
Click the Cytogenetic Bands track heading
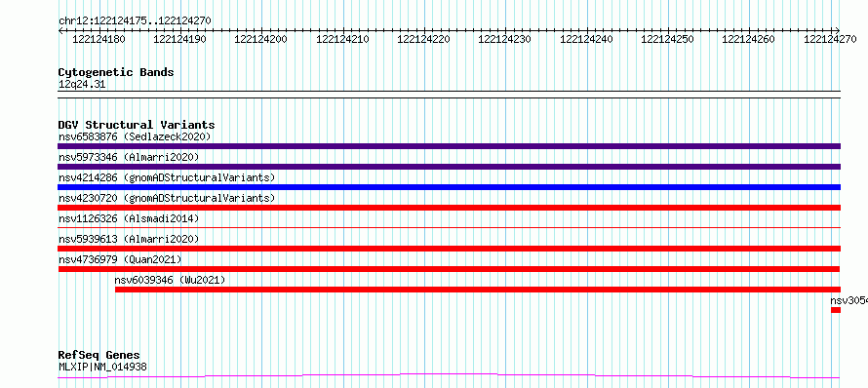(116, 72)
